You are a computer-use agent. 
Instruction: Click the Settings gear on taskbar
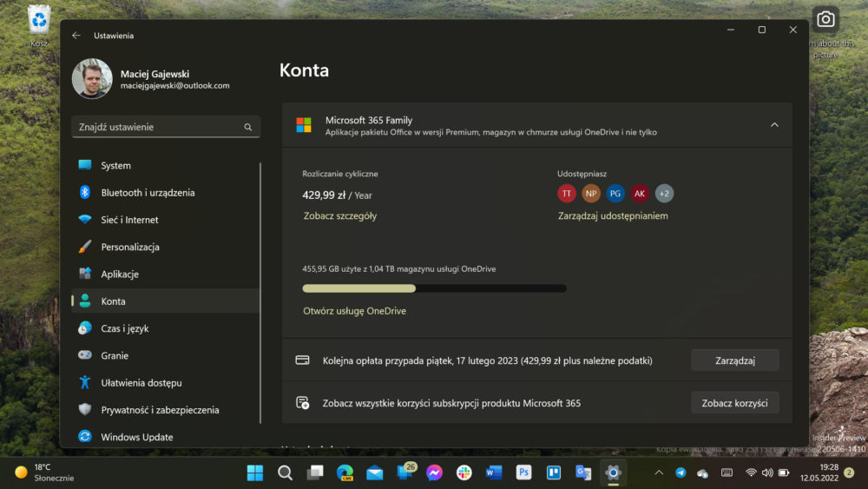tap(614, 473)
